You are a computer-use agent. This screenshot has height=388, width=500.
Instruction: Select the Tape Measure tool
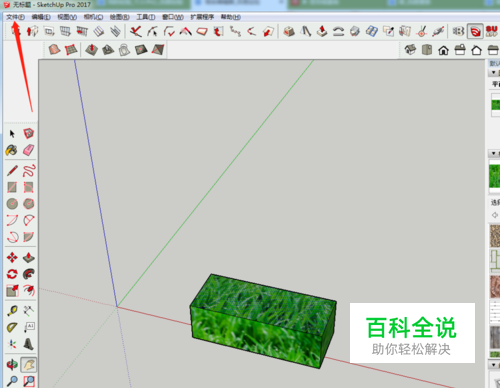(x=12, y=311)
